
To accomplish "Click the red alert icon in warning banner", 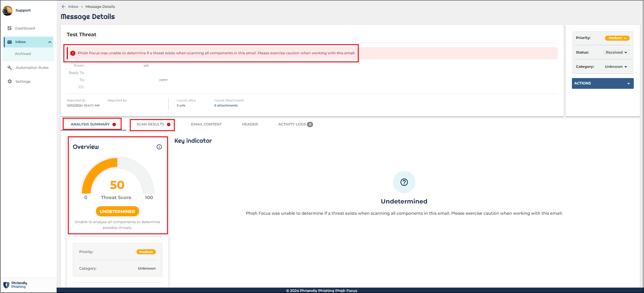I will tap(72, 53).
